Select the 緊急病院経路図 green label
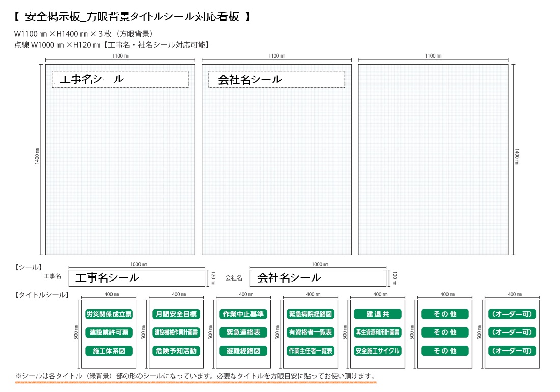This screenshot has height=392, width=560. [311, 314]
